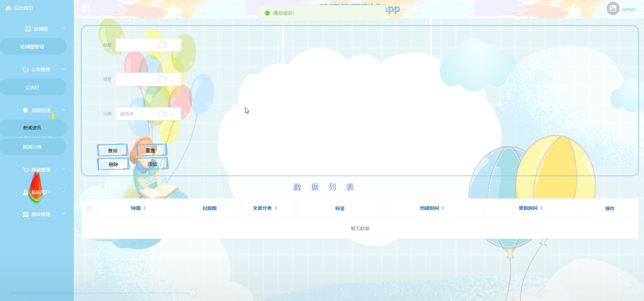The width and height of the screenshot is (644, 301).
Task: Click the 提交成功! notification text
Action: (x=284, y=13)
